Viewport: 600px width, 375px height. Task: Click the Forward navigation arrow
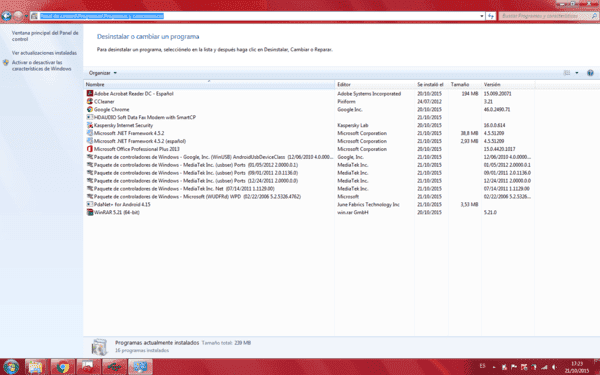[18, 16]
